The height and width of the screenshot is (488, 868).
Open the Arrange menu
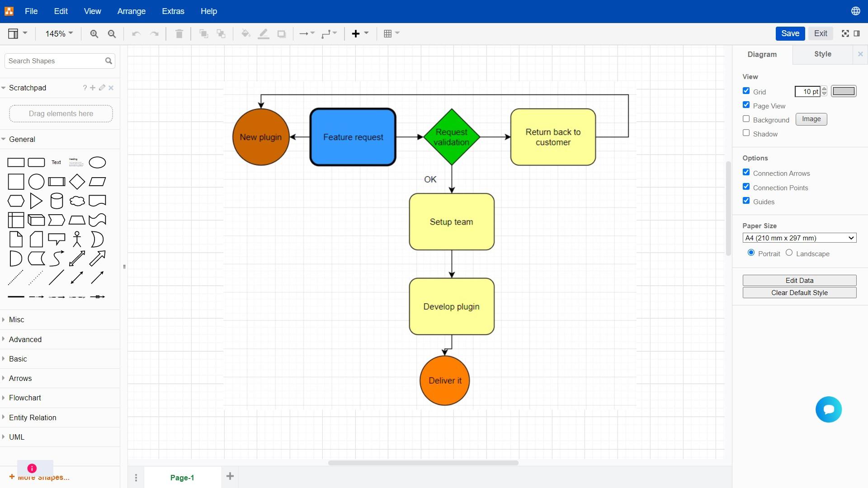pos(131,11)
